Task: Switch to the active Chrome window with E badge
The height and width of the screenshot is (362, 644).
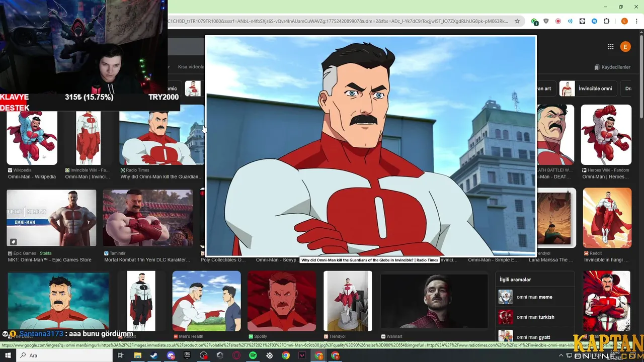Action: click(319, 355)
